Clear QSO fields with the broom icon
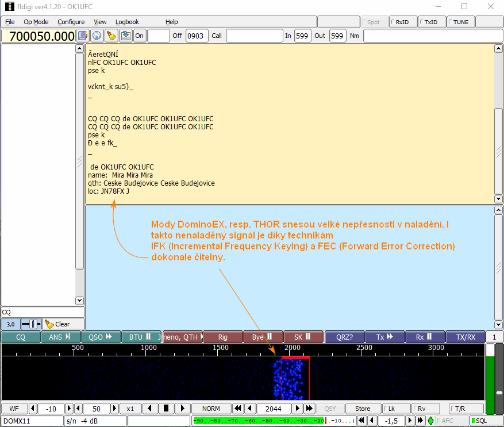Screen dimensions: 504x427 point(111,36)
